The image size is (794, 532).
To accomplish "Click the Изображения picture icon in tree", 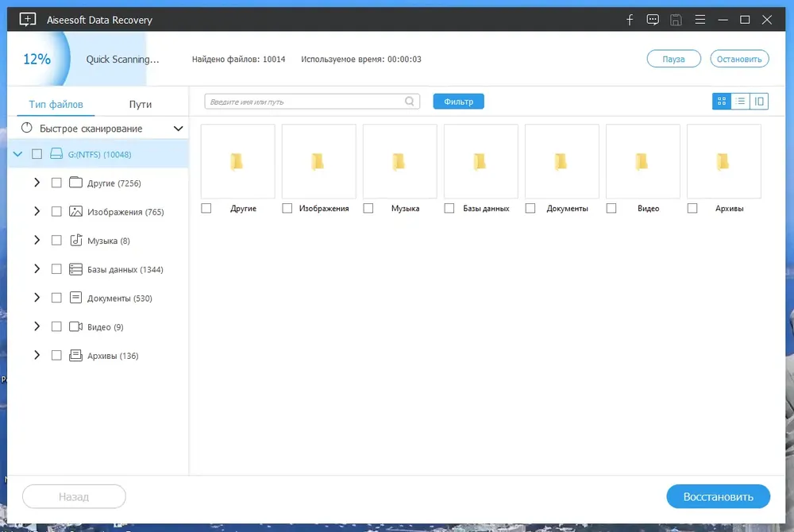I will pos(75,211).
